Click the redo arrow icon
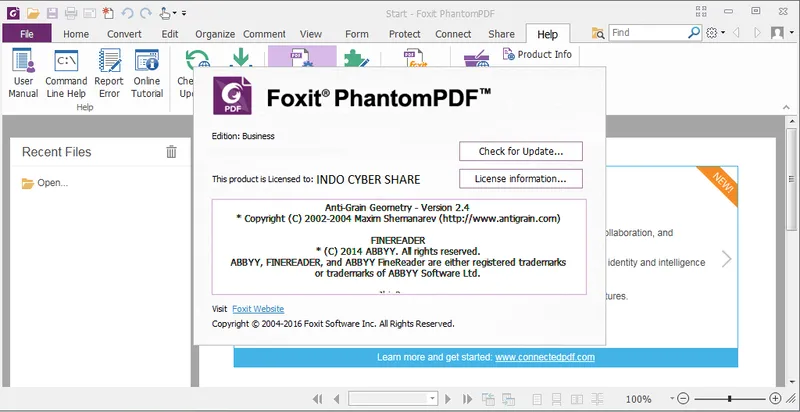This screenshot has height=412, width=800. (146, 12)
